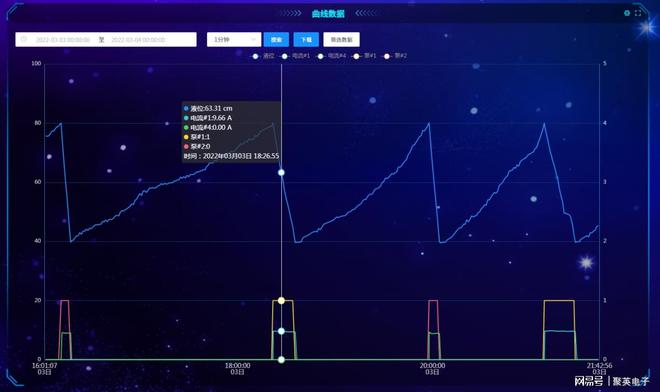Toggle the 液位 series in the legend
The width and height of the screenshot is (660, 392).
(x=263, y=56)
